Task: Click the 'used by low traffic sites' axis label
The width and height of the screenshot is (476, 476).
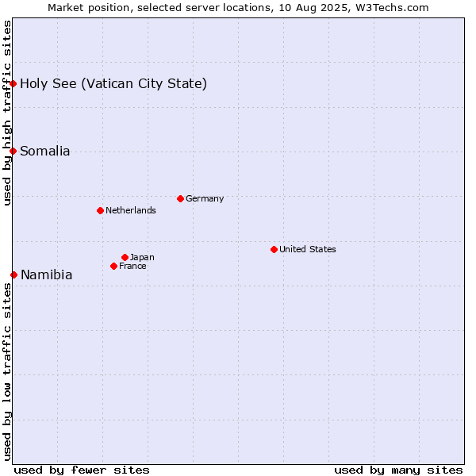Action: (x=6, y=372)
